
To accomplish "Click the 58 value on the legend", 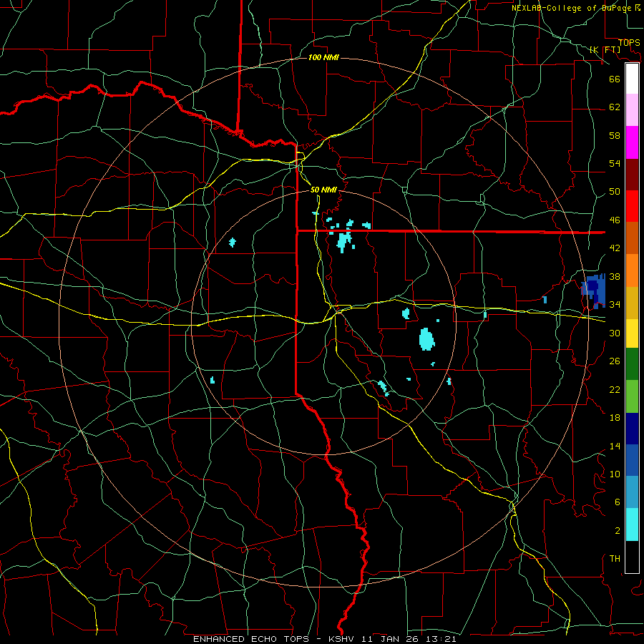I will click(x=615, y=135).
